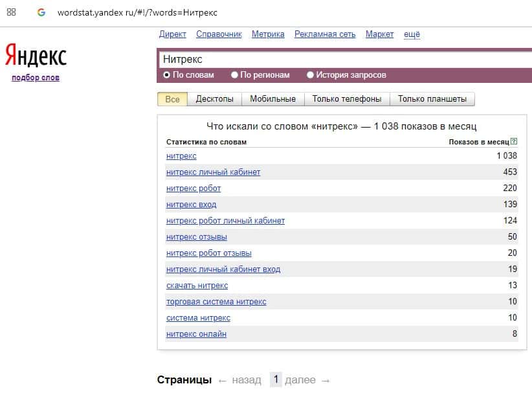532x397 pixels.
Task: Click the Яндекс logo
Action: tap(36, 56)
